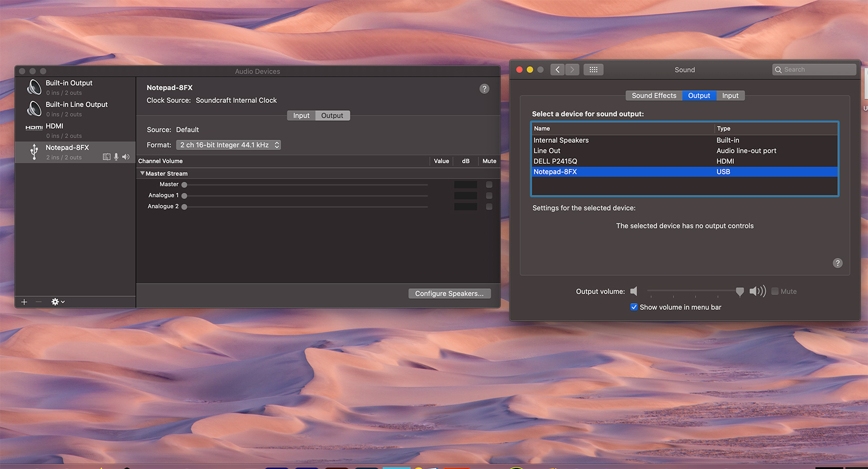Uncheck Show volume in menu bar
The height and width of the screenshot is (469, 868).
[x=634, y=307]
